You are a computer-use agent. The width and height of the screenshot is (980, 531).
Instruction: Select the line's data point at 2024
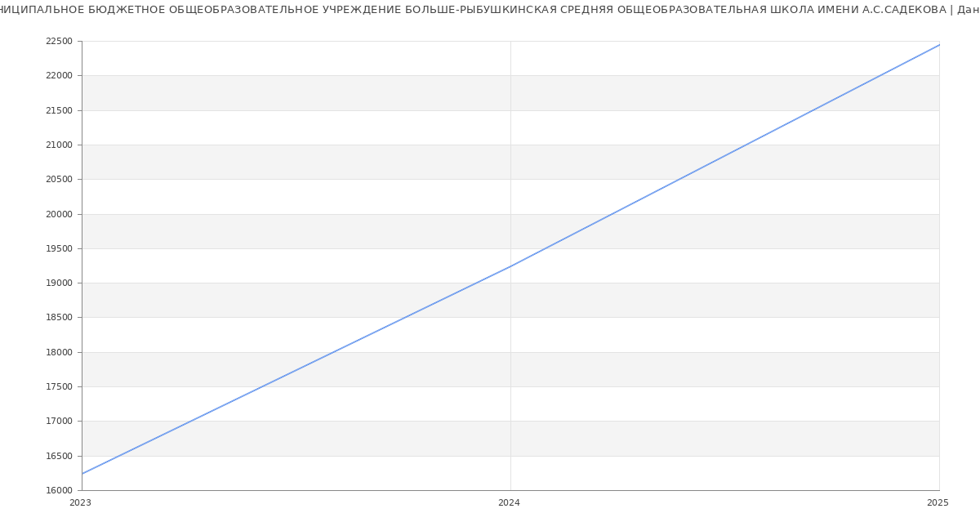[x=510, y=266]
